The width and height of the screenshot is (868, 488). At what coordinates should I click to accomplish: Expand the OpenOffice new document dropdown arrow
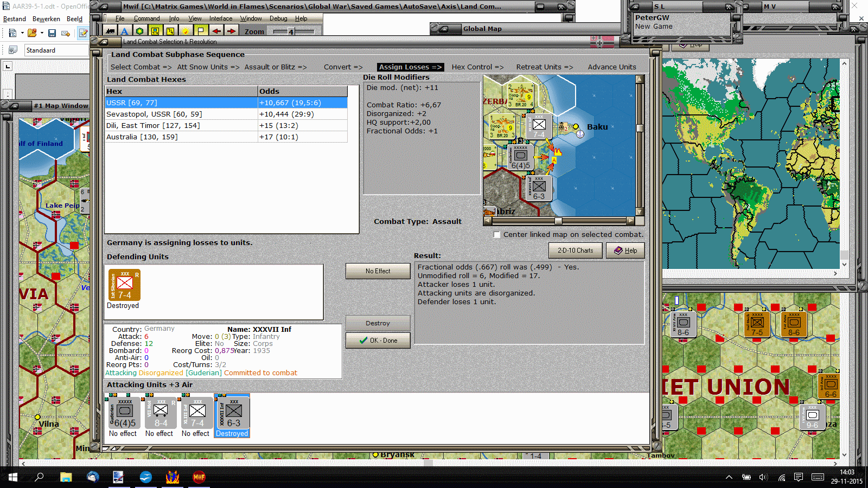click(22, 33)
